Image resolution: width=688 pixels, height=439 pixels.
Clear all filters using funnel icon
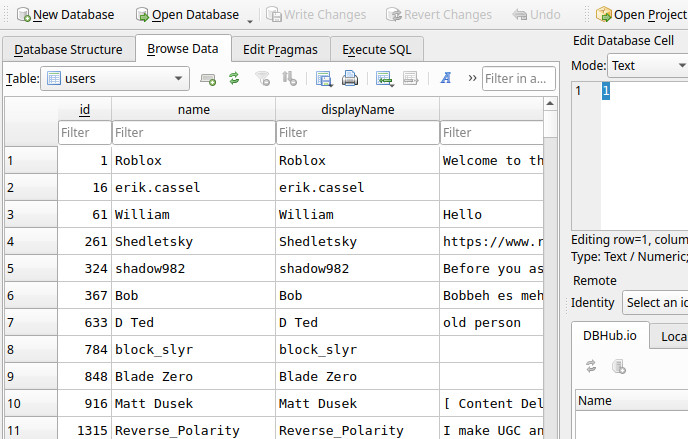[262, 79]
